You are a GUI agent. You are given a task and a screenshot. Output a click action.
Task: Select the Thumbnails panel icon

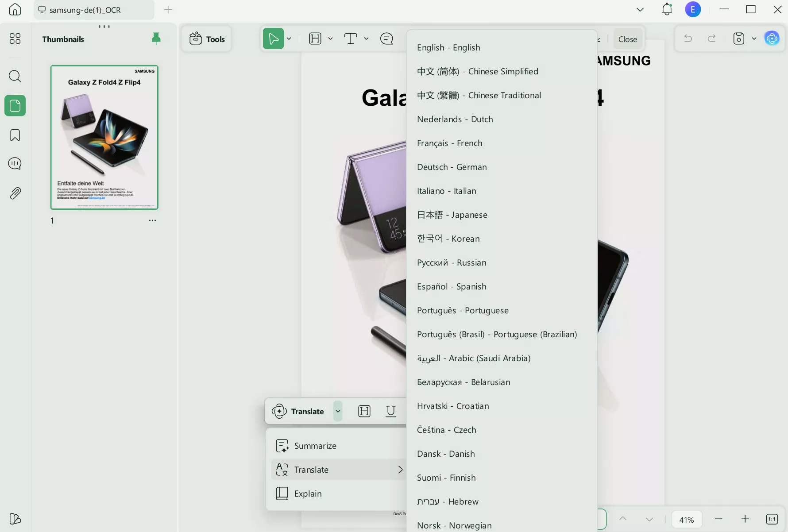15,106
